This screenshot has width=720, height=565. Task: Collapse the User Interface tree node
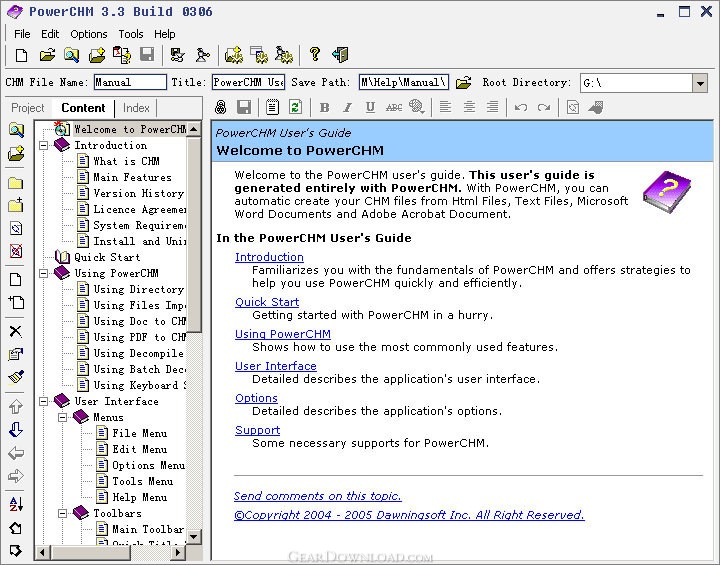pyautogui.click(x=44, y=401)
